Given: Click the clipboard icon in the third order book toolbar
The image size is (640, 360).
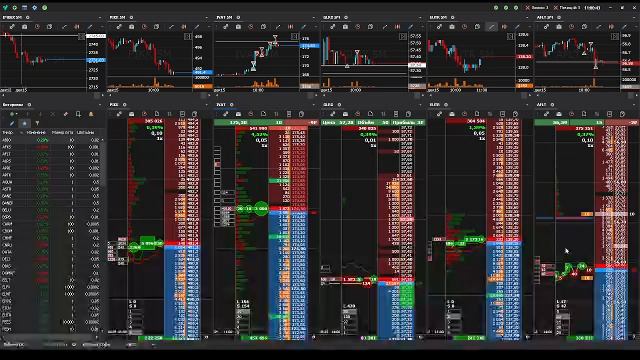Looking at the screenshot, I should (301, 114).
